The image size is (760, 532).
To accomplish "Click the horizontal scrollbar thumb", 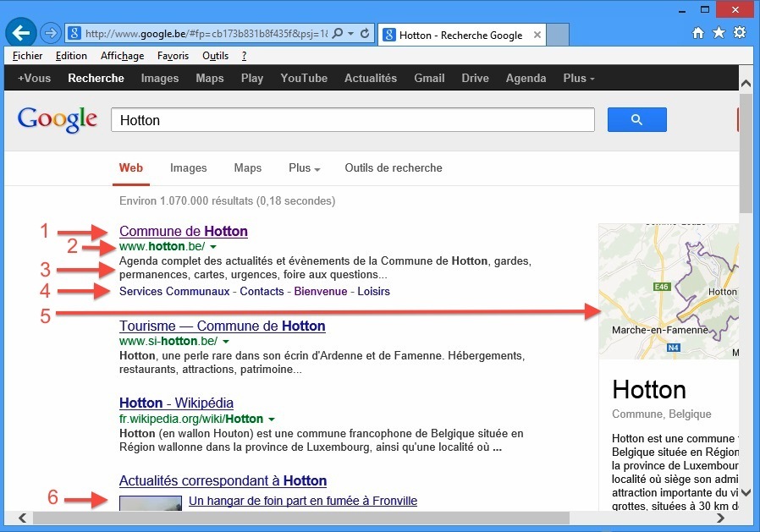I will pos(301,518).
